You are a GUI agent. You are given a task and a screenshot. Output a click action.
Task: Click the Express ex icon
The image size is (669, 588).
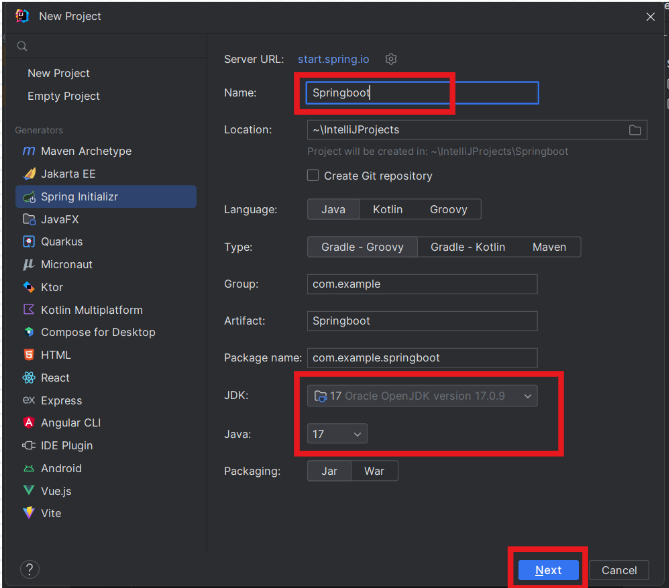[x=29, y=400]
